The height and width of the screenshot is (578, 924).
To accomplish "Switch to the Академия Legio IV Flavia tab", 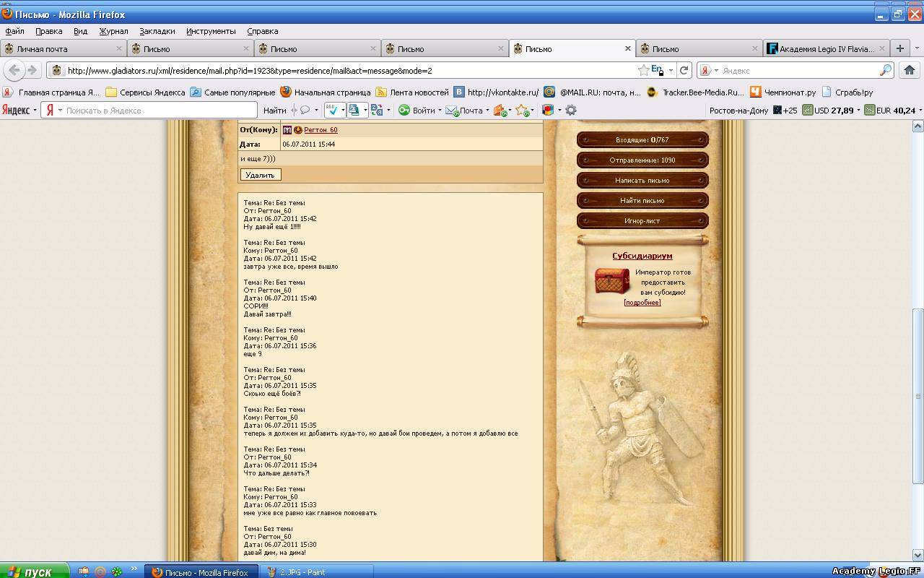I will pyautogui.click(x=825, y=48).
